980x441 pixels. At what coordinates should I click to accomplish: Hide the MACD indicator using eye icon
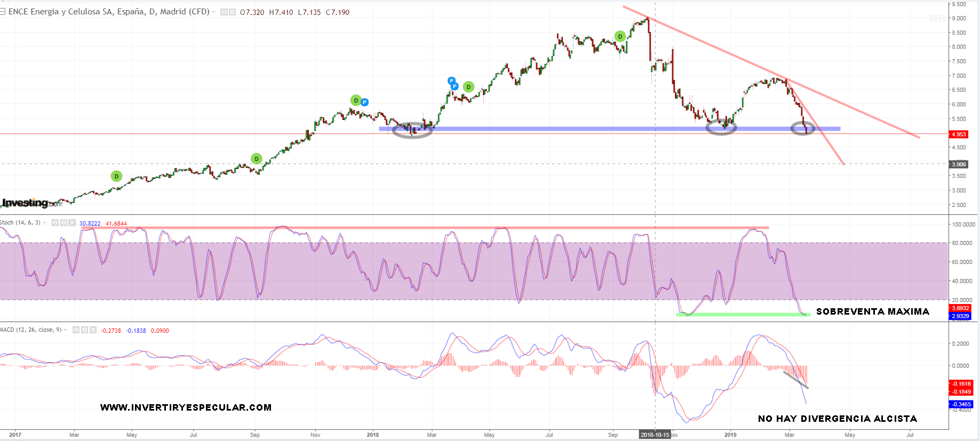(76, 330)
